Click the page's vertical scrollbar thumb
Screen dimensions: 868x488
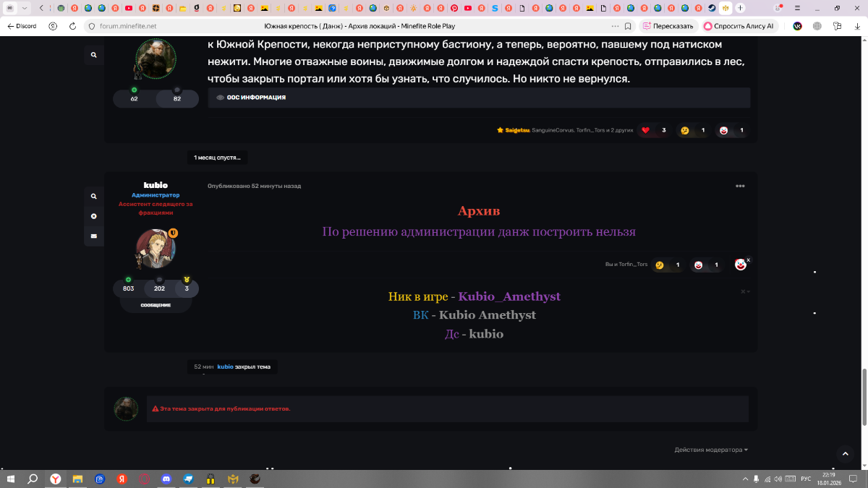point(864,396)
